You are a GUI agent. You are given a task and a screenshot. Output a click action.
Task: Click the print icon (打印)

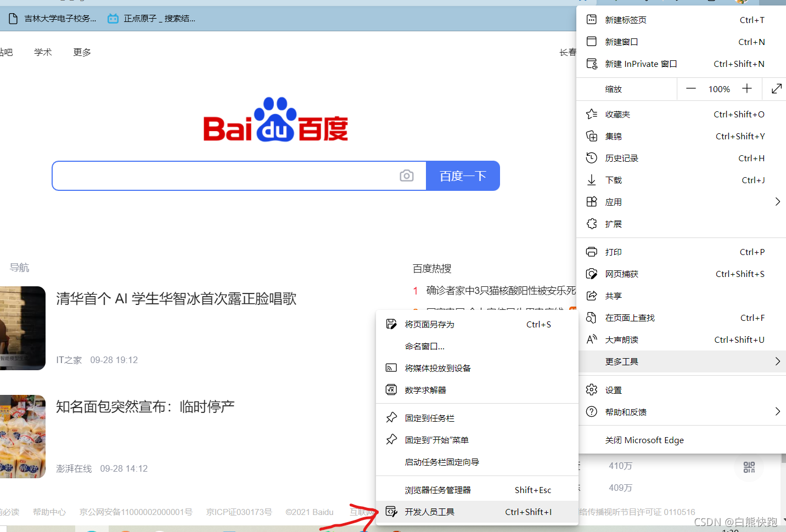point(592,252)
